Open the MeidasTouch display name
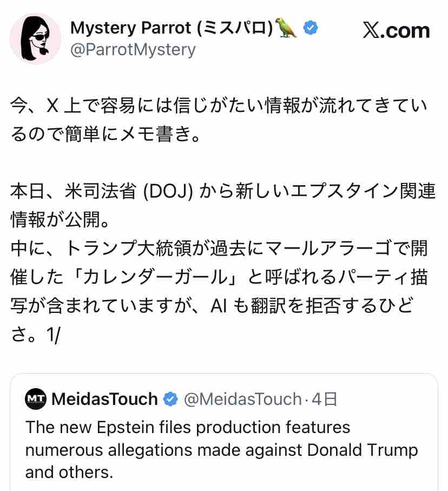This screenshot has width=448, height=491. click(104, 399)
